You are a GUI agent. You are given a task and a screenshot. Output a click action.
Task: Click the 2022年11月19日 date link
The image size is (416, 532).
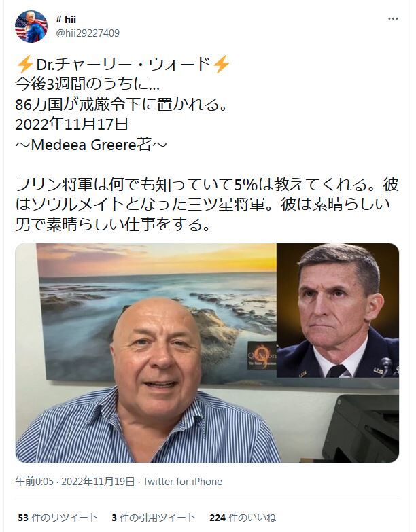click(98, 482)
